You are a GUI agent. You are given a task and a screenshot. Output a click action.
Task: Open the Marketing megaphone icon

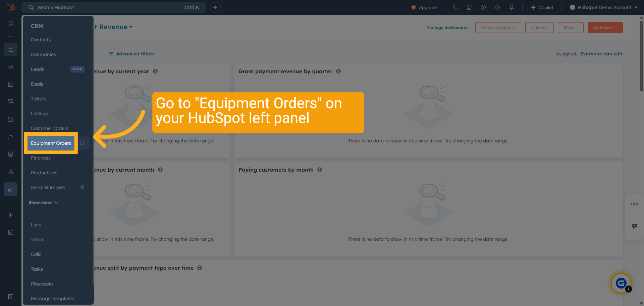coord(11,67)
